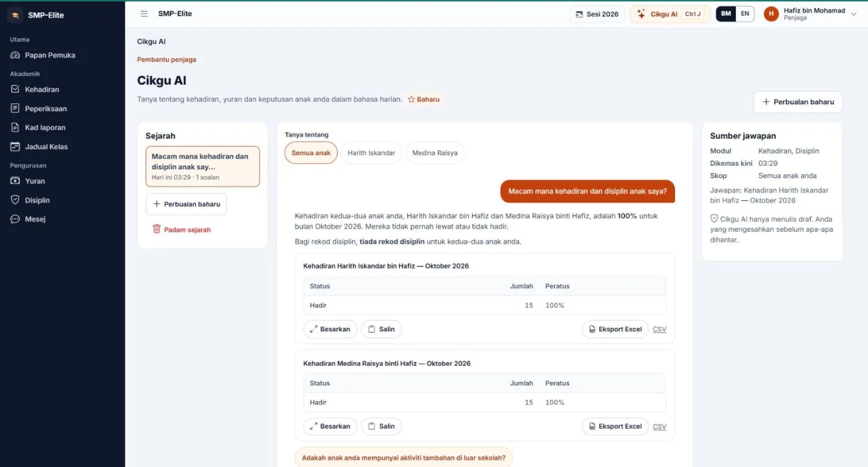Click Eksport Excel for Medina's attendance
This screenshot has width=868, height=467.
615,426
